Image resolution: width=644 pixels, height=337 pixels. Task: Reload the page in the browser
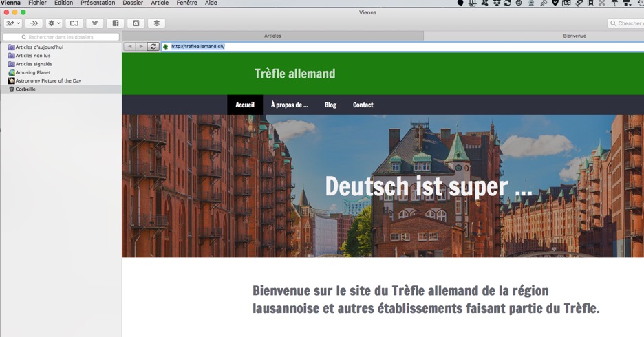153,47
